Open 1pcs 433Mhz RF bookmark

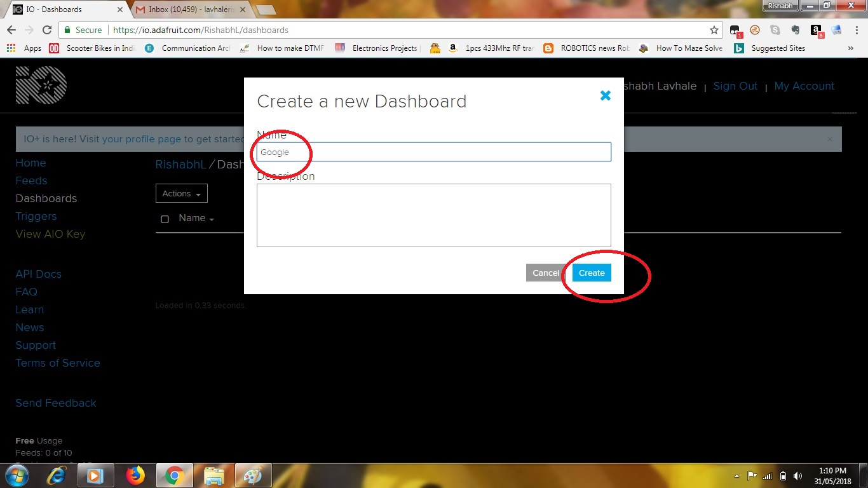[492, 48]
